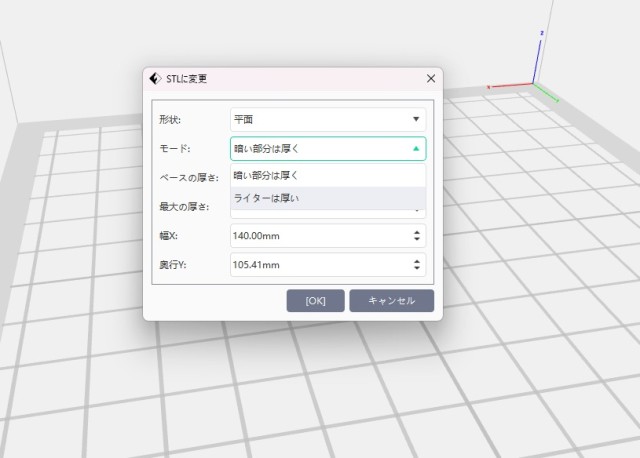
Task: Collapse the モード dropdown via its green arrow
Action: coord(416,149)
